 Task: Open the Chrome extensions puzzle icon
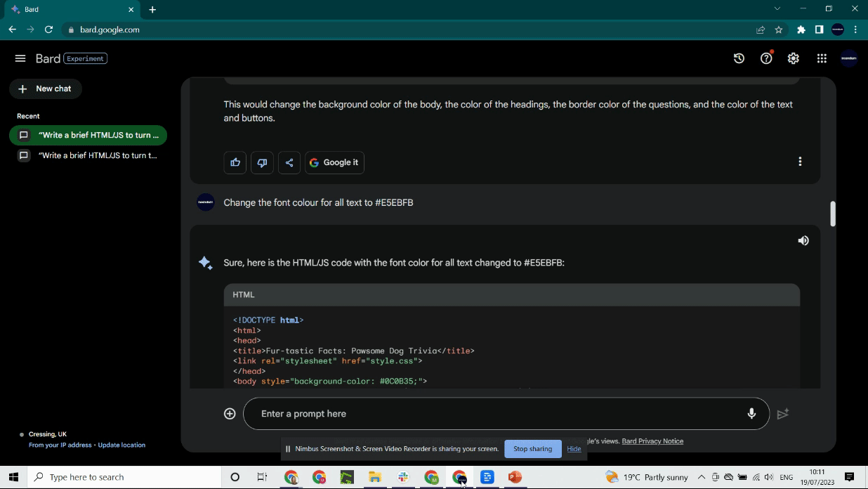[801, 30]
